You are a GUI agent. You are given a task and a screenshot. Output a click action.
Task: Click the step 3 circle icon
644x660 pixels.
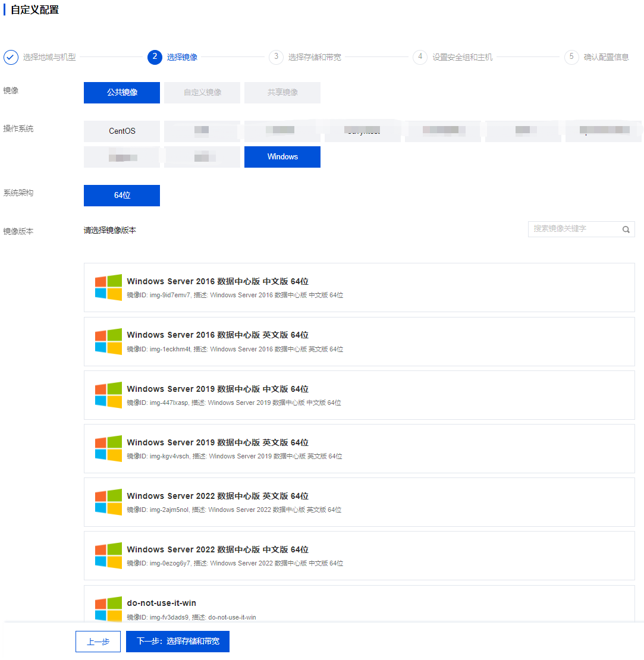click(276, 57)
